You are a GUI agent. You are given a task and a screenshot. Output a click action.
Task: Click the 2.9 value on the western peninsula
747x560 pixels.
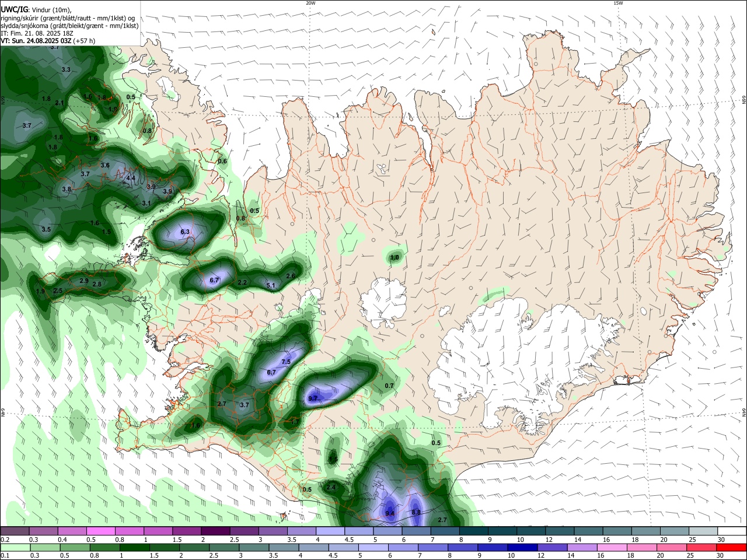click(83, 281)
